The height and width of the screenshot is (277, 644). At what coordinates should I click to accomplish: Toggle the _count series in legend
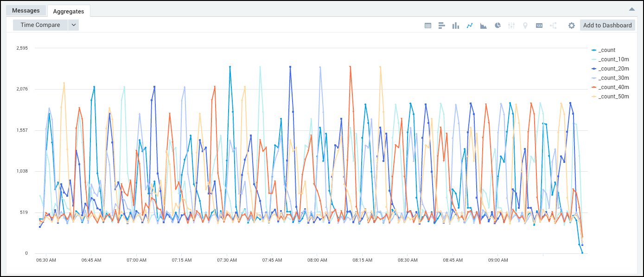click(607, 50)
